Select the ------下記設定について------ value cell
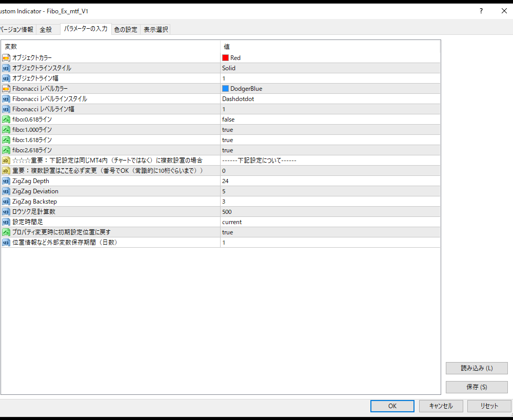Viewport: 513px width, 420px height. [330, 161]
